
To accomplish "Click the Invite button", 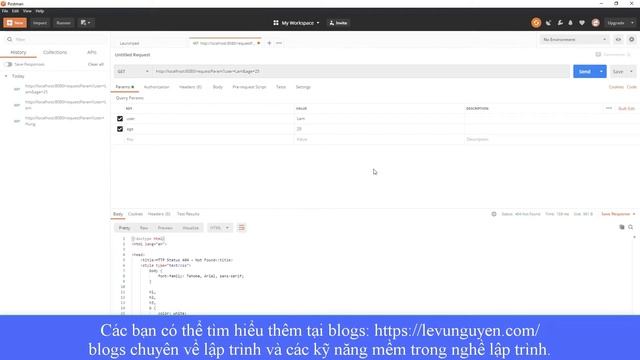I will [x=338, y=23].
